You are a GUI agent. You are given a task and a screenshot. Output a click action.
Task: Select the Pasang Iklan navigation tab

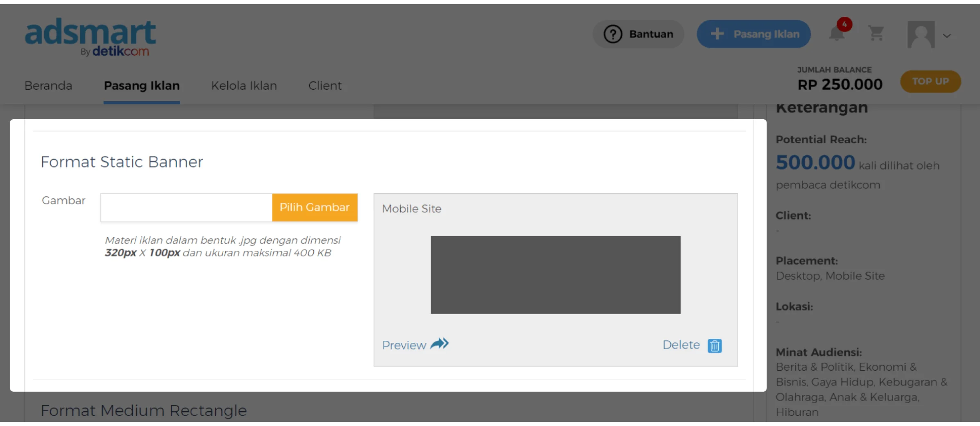[142, 86]
